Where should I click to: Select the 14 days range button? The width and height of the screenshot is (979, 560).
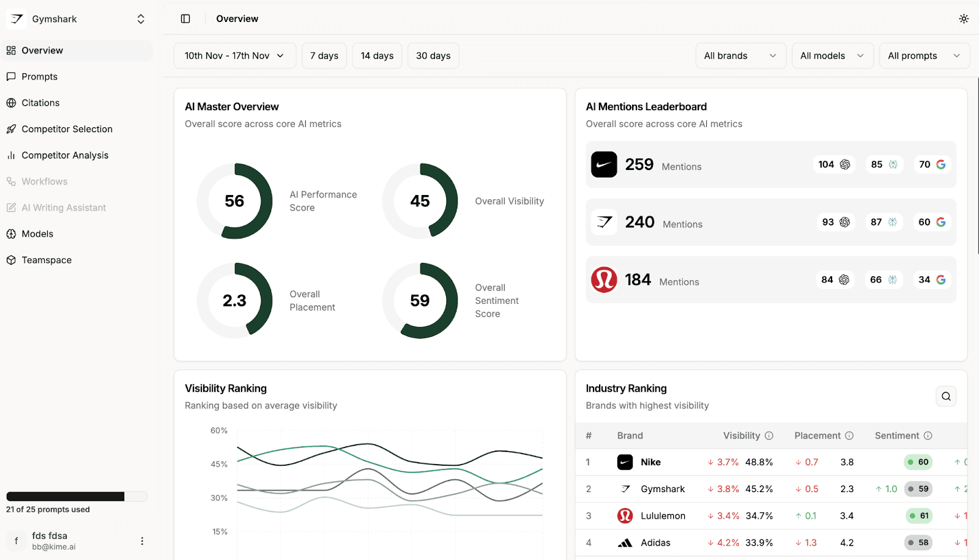[x=378, y=56]
